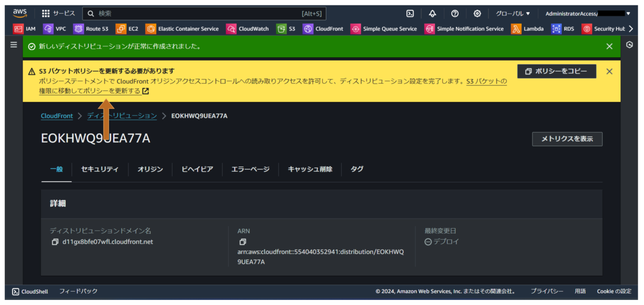Open the サービス grid menu
Screen dimensions: 644x305
58,13
